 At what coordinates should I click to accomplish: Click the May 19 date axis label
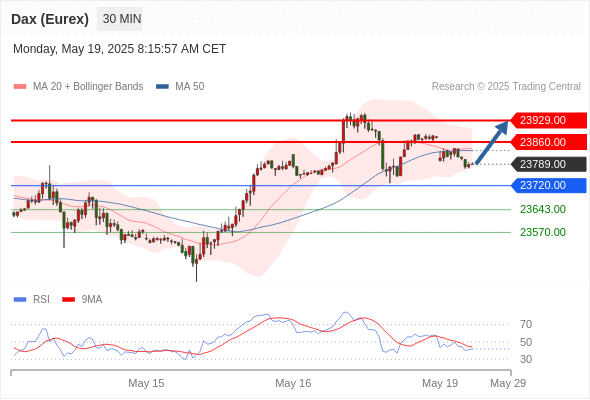440,383
